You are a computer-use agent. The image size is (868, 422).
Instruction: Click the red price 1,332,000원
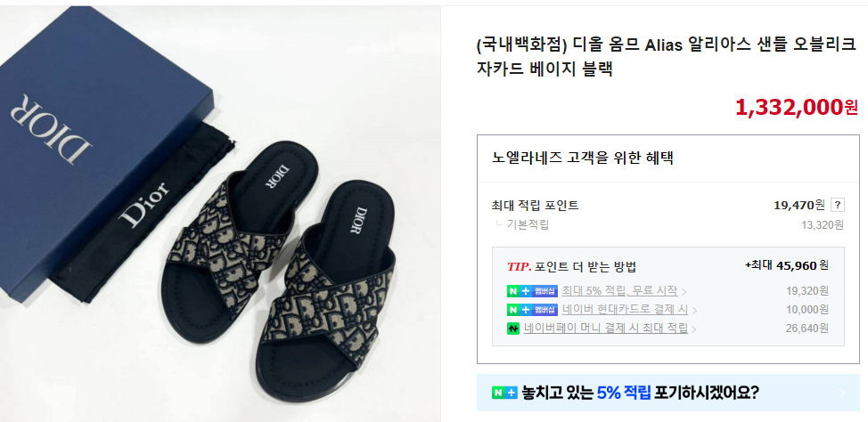(x=797, y=108)
